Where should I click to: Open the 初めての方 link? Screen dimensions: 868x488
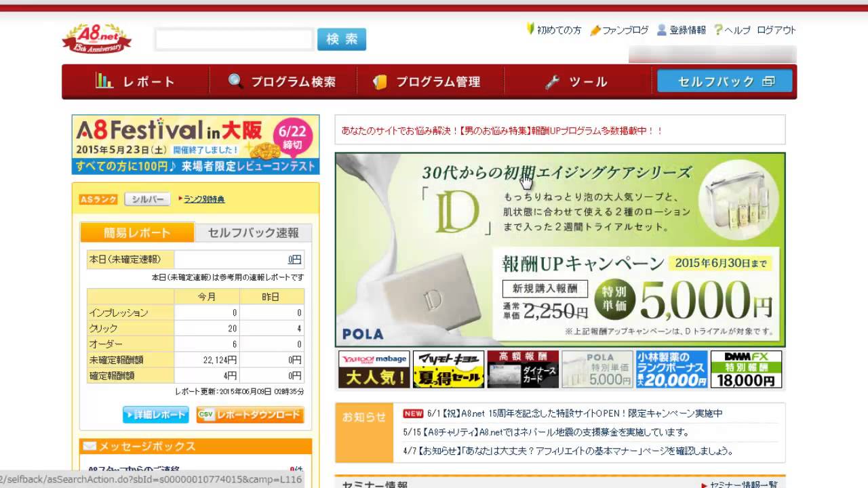pos(559,30)
